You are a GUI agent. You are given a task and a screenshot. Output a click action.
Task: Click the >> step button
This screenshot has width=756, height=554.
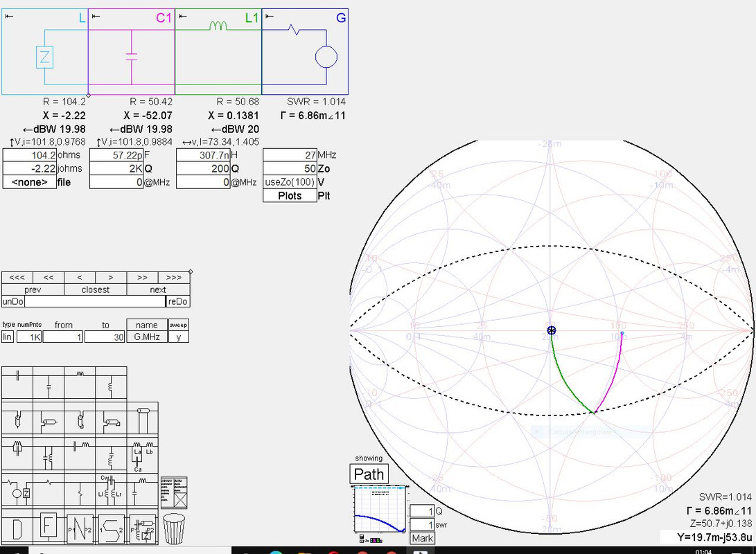pos(142,278)
